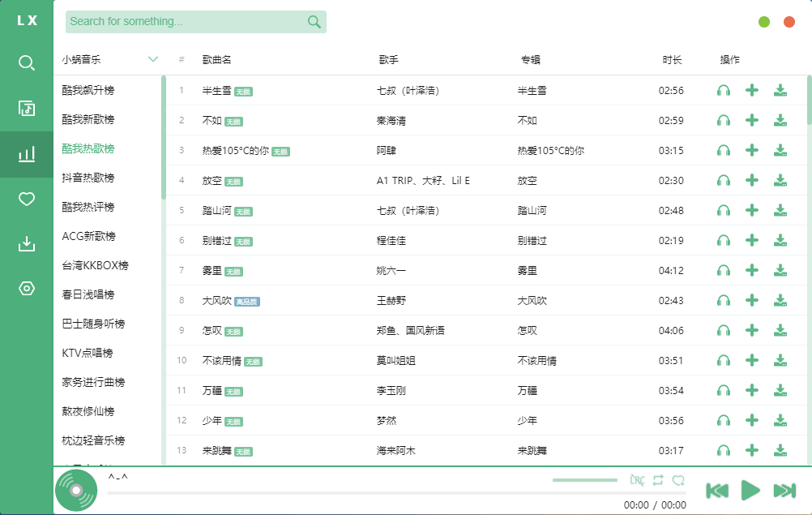Viewport: 812px width, 515px height.
Task: Add 不如 to a list
Action: [x=752, y=121]
